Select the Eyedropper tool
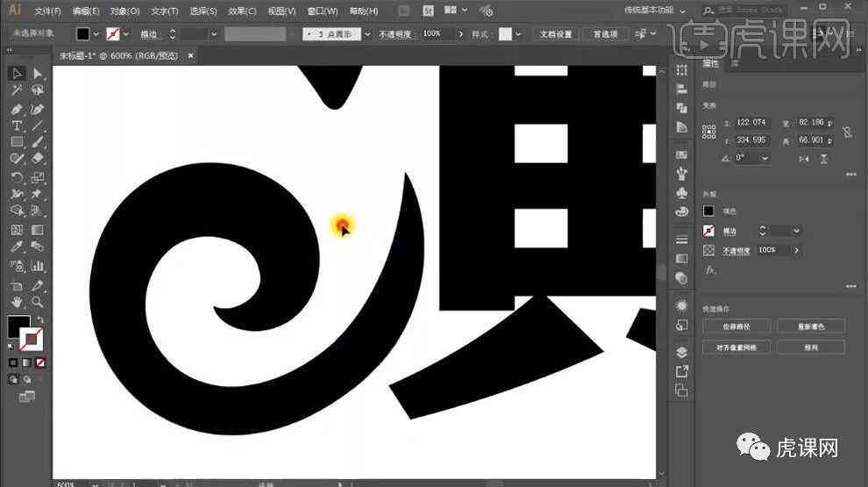The width and height of the screenshot is (868, 487). click(17, 247)
